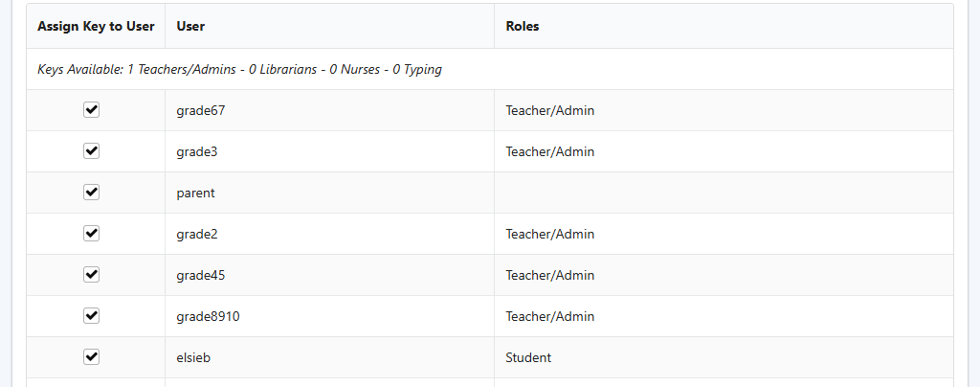Click the Student role for elsieb

click(x=528, y=357)
